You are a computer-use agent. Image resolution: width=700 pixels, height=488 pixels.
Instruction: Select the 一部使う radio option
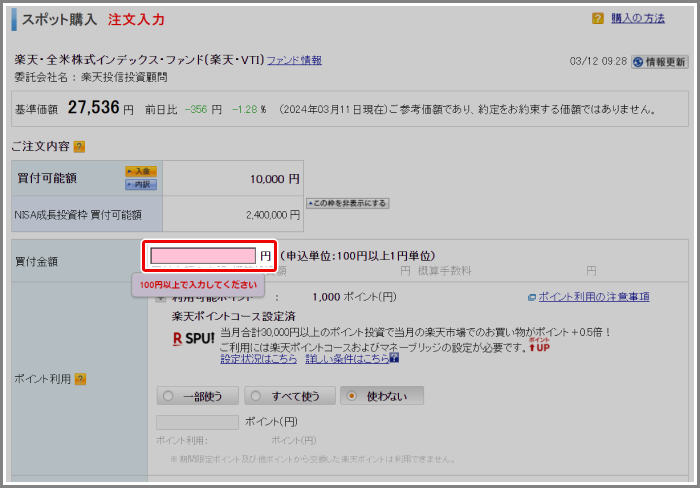(x=197, y=396)
